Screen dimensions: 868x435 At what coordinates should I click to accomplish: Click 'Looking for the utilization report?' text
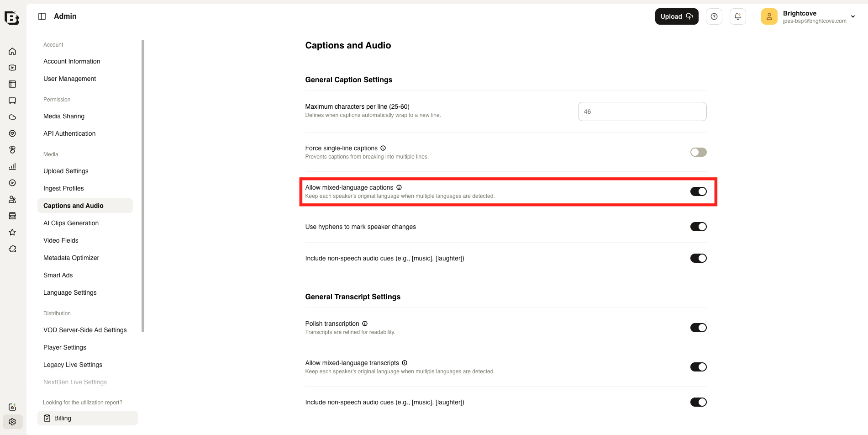point(83,403)
